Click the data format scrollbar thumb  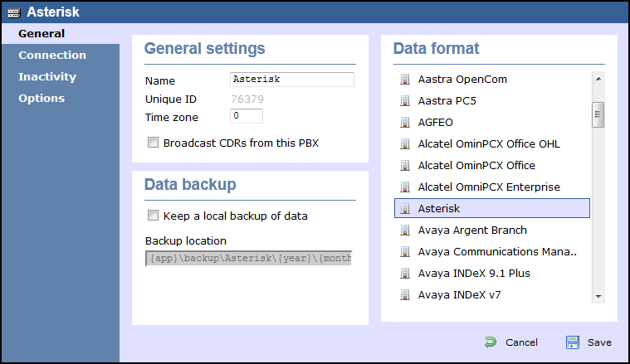(598, 114)
